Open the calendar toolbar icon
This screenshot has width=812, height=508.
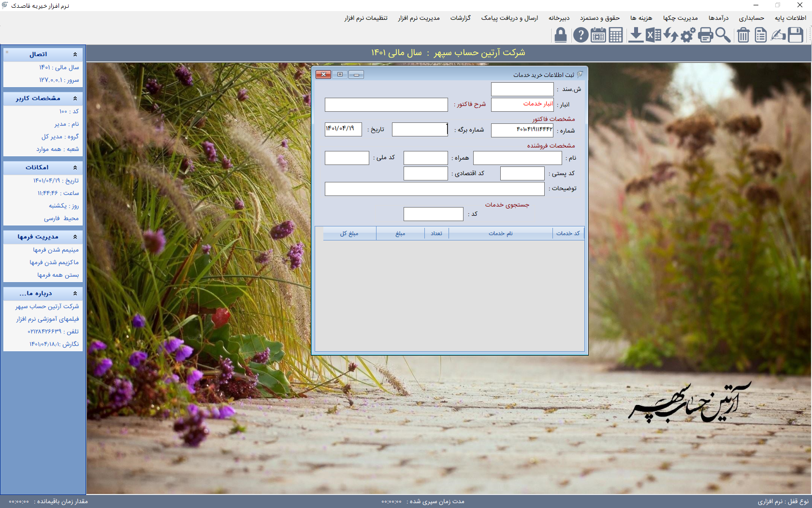pos(598,35)
